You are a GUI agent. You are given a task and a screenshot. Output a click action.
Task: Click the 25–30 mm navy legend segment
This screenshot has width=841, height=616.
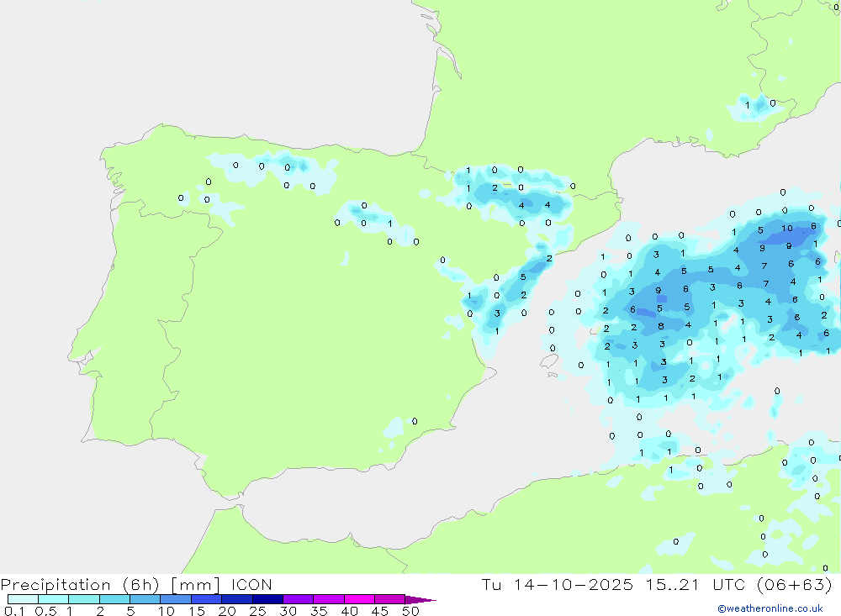tap(267, 599)
